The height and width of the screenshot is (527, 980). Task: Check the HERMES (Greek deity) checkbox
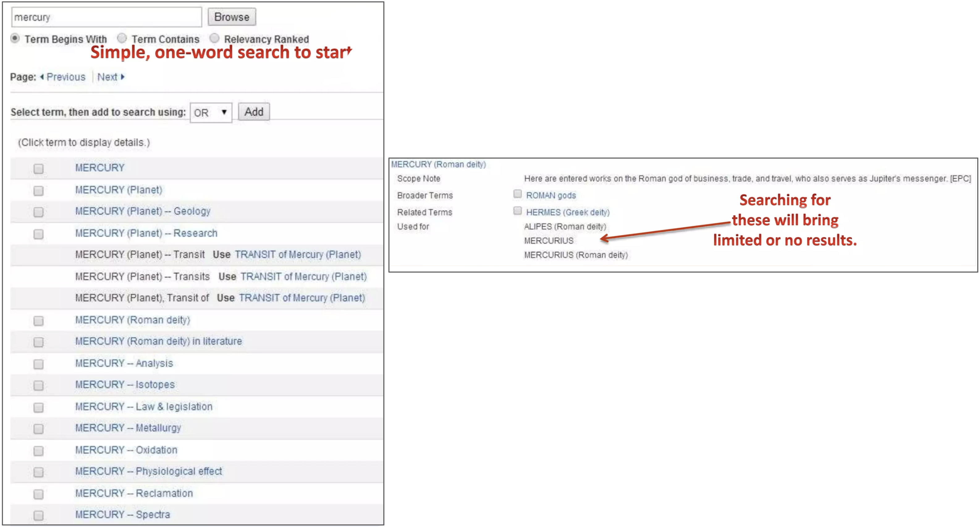pos(517,211)
